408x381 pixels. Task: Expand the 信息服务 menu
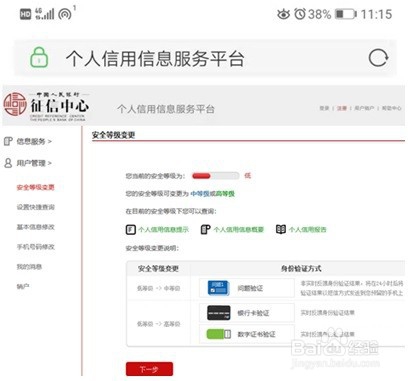34,141
